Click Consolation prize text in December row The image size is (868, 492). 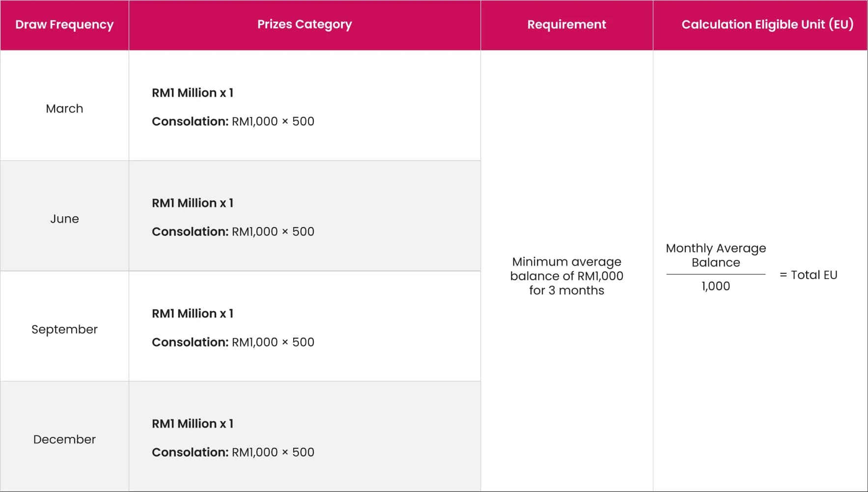pyautogui.click(x=233, y=452)
